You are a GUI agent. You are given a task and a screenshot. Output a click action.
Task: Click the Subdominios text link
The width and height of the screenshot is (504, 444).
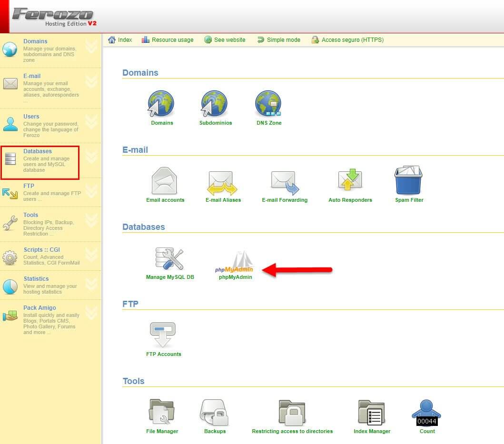click(216, 123)
